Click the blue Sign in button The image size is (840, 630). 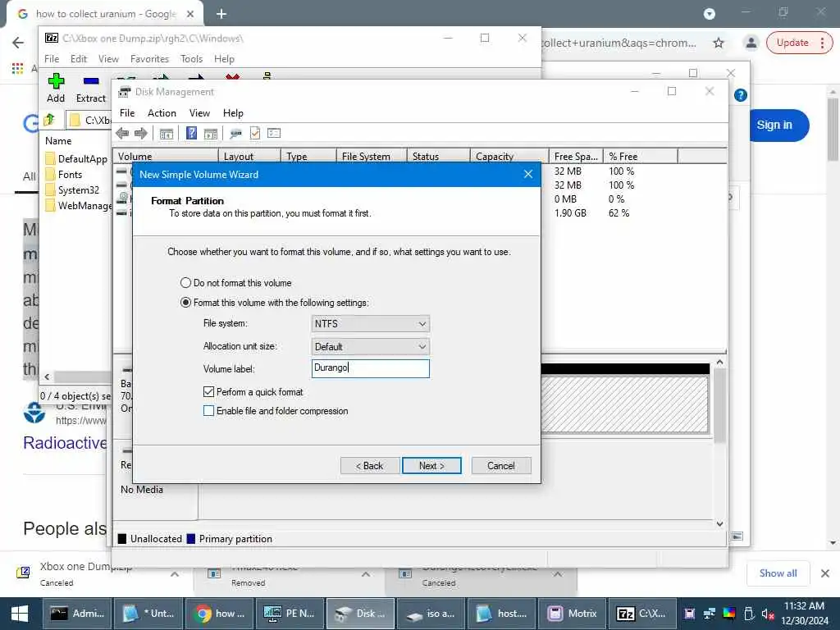(774, 125)
